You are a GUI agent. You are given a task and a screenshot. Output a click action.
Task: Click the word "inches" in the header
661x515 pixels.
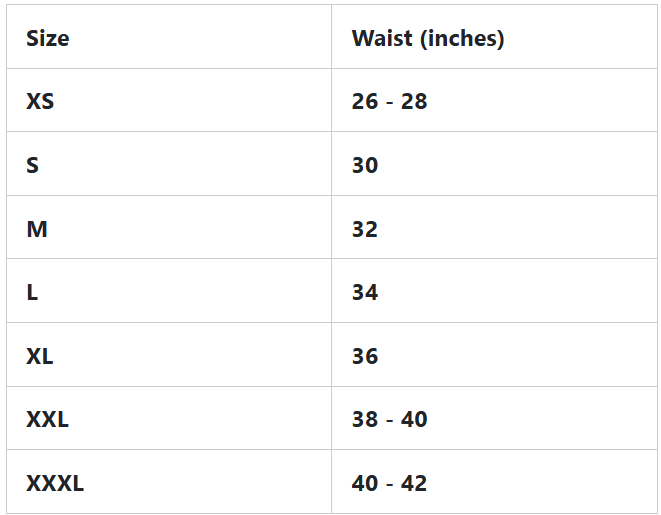463,39
